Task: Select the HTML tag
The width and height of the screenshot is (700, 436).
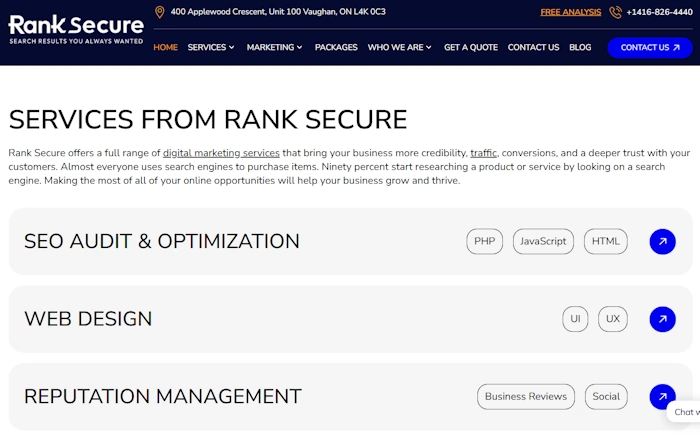Action: 606,241
